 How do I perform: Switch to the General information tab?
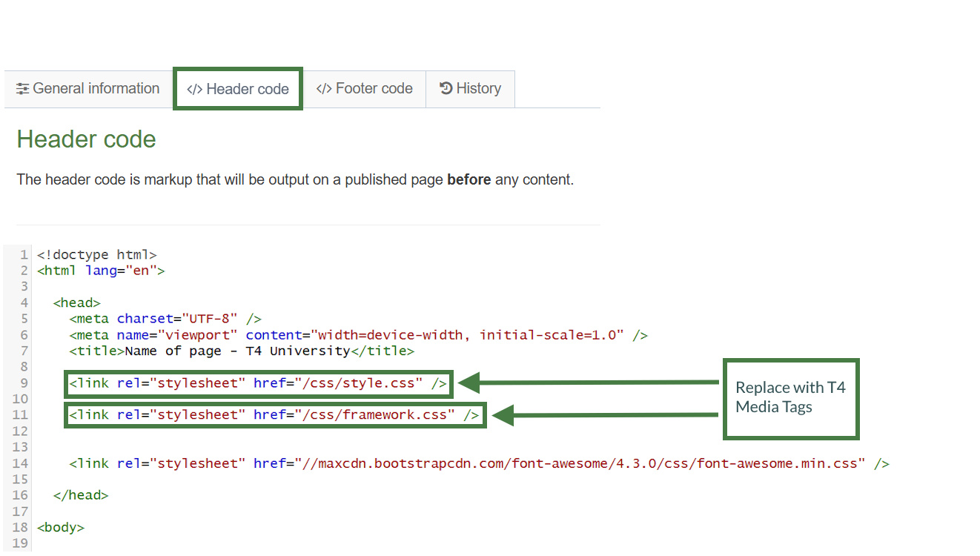pos(95,88)
